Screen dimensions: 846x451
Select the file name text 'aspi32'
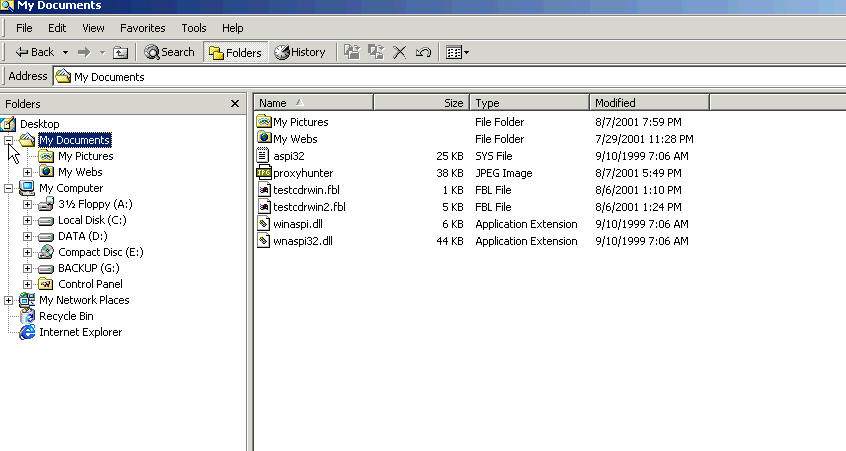289,156
